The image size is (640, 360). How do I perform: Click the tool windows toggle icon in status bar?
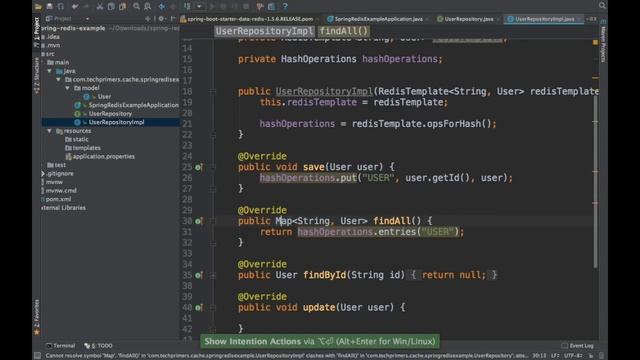[38, 356]
